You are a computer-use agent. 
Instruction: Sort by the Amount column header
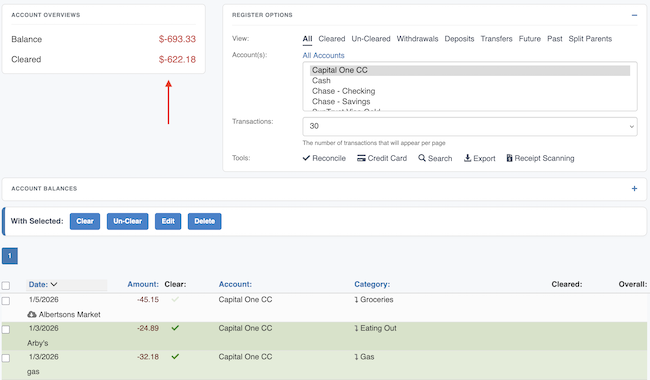[x=143, y=284]
